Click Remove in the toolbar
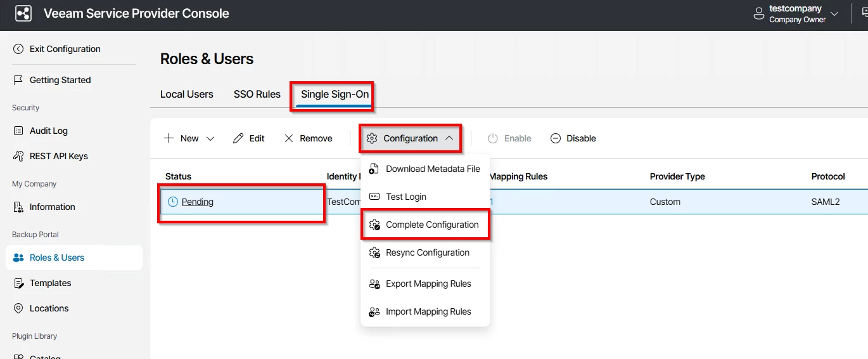The height and width of the screenshot is (359, 868). point(308,138)
